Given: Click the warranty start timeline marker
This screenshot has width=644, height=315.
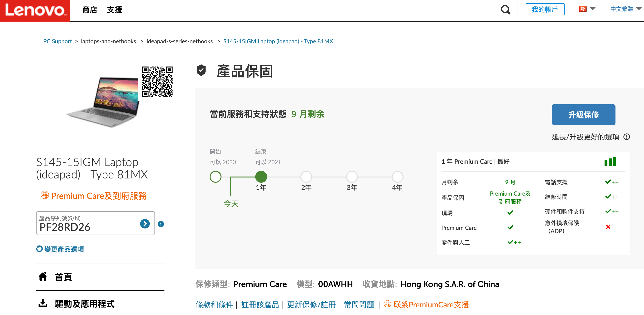Looking at the screenshot, I should pos(215,177).
